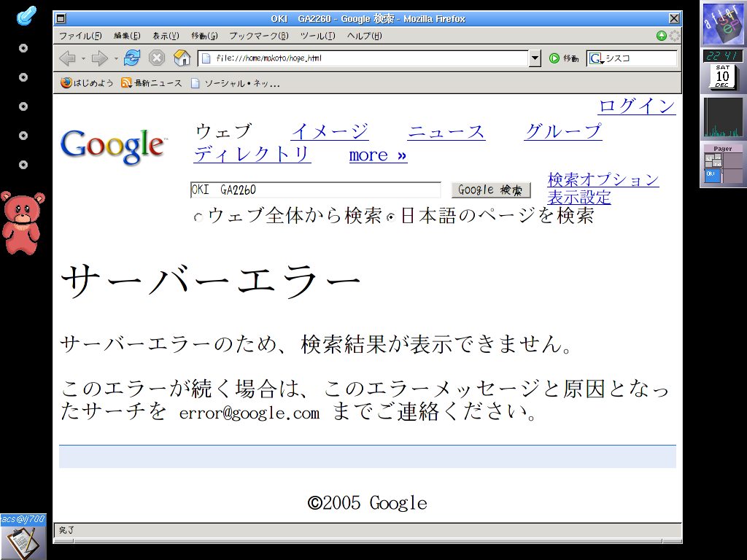Image resolution: width=747 pixels, height=560 pixels.
Task: Click the Google search field with OKI GA2260
Action: pos(315,190)
